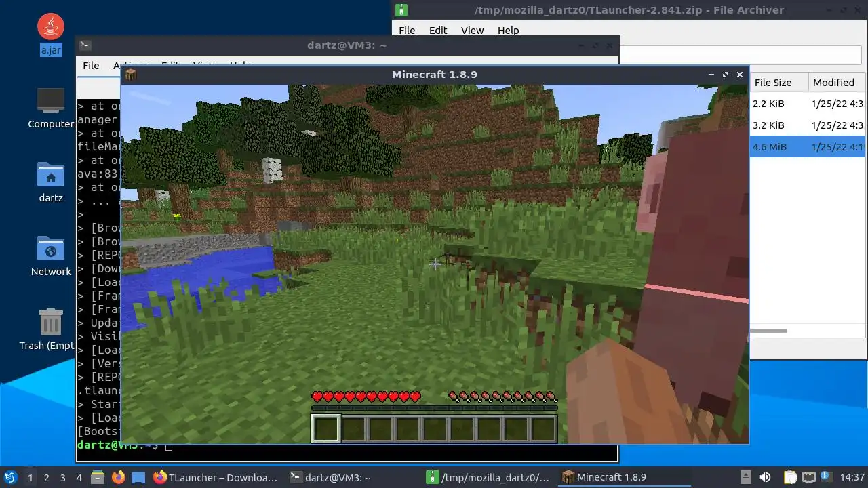The width and height of the screenshot is (868, 488).
Task: Launch the file manager from the panel
Action: 97,477
